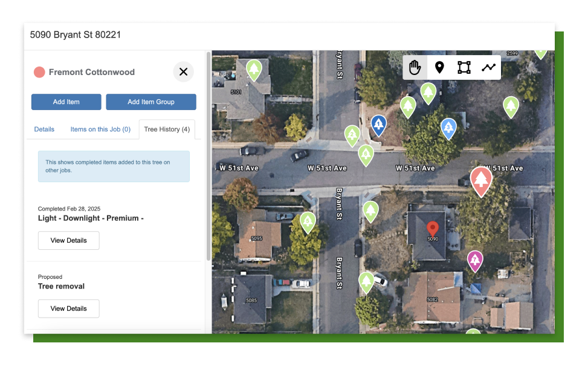Image resolution: width=588 pixels, height=366 pixels.
Task: Click the side panel vertical scrollbar
Action: [208, 156]
